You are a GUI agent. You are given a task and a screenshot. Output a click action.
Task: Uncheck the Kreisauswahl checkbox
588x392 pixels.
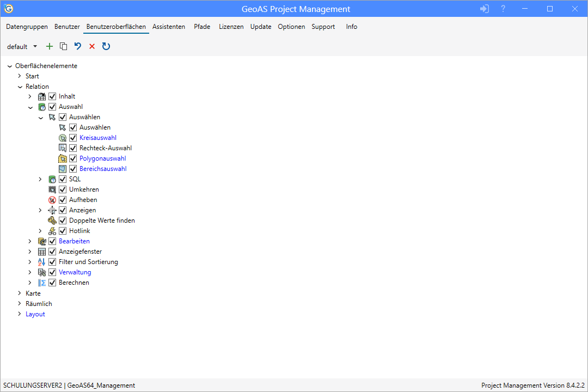click(73, 138)
